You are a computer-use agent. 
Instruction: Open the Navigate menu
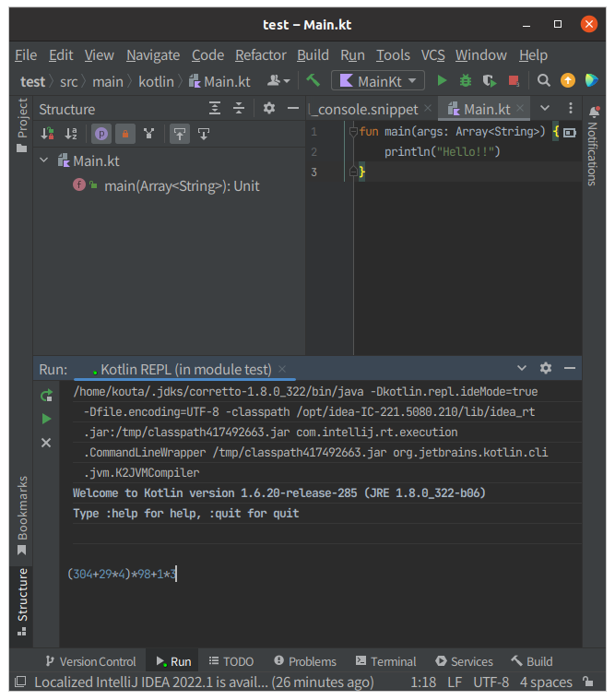[153, 55]
